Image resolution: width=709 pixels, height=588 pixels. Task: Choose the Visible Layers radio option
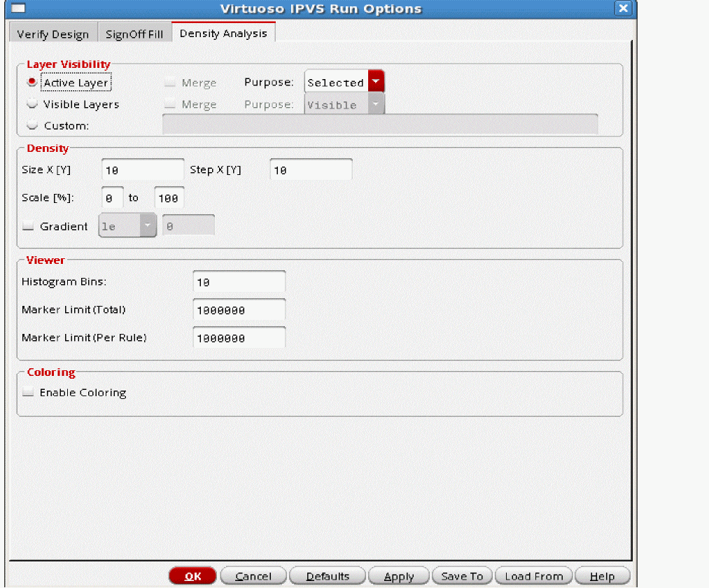(x=32, y=104)
